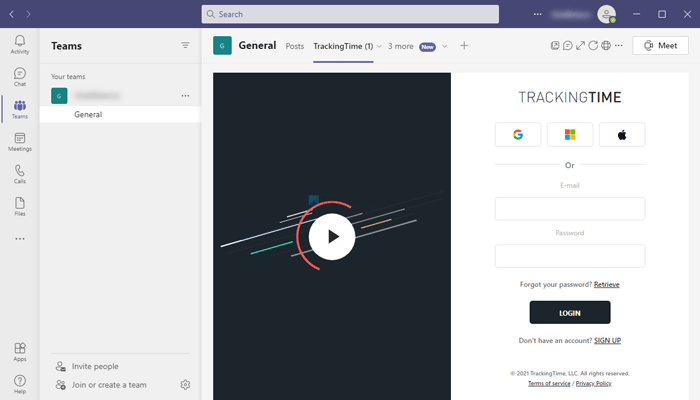
Task: Go back with the navigation arrow
Action: [12, 14]
